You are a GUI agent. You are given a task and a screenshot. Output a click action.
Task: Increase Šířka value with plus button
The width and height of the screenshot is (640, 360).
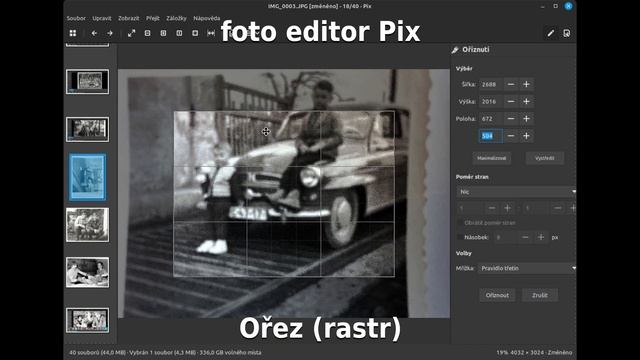tap(526, 84)
